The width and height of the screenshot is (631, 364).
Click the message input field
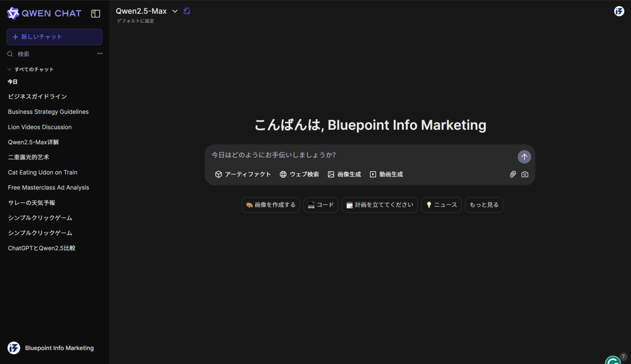coord(362,155)
